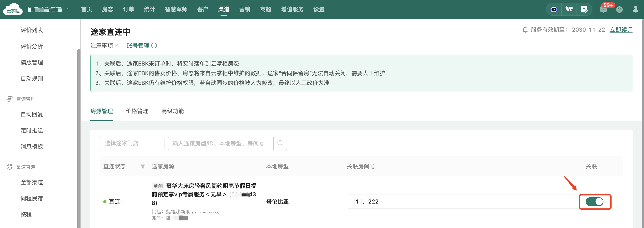Click the 立即续订 renewal link

pyautogui.click(x=621, y=30)
